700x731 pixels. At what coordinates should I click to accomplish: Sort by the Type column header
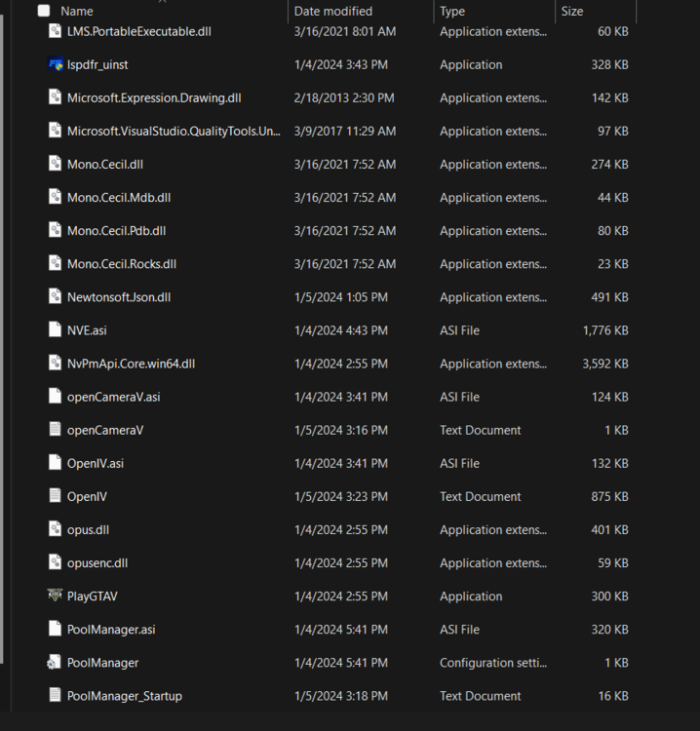point(452,11)
